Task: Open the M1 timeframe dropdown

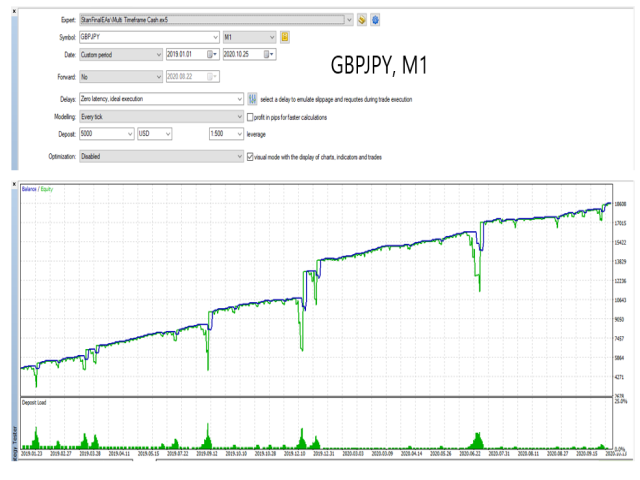Action: pyautogui.click(x=271, y=37)
